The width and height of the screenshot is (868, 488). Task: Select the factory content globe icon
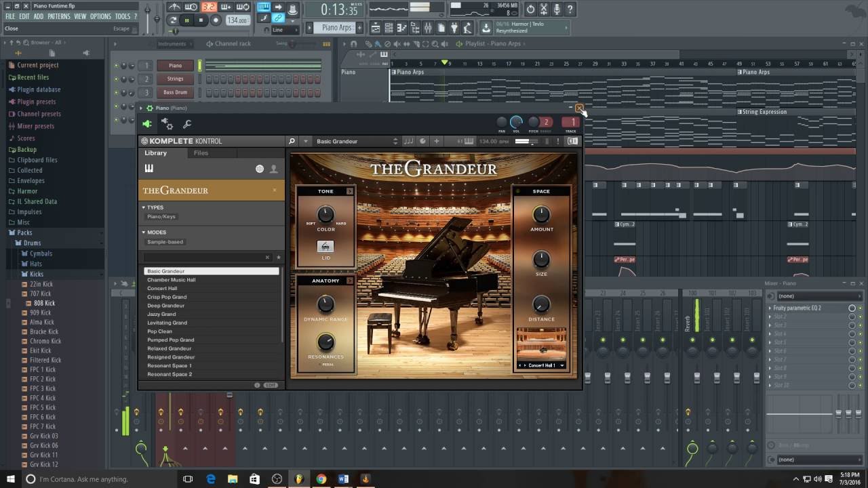click(x=260, y=169)
